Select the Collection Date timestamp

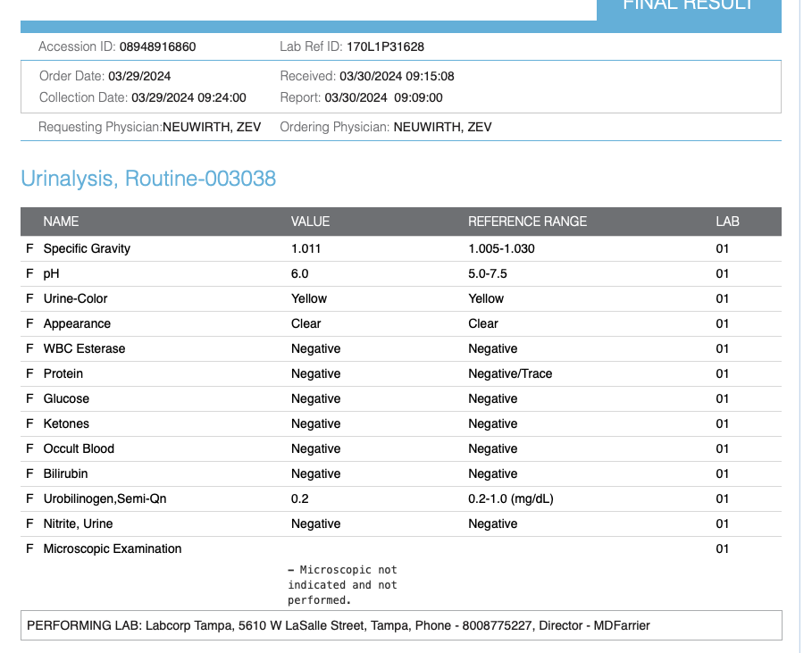[188, 97]
